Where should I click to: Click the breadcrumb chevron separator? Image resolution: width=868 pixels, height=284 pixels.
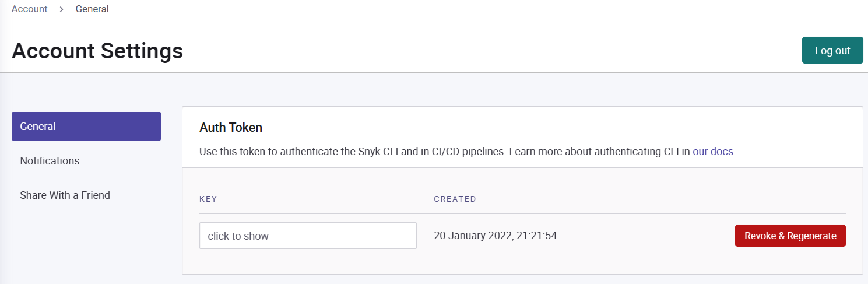(x=61, y=9)
